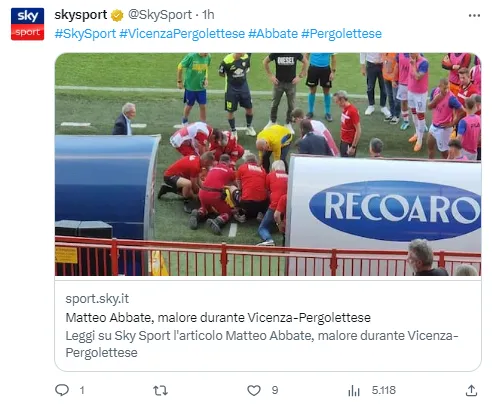Open the three-dot more options menu
The width and height of the screenshot is (496, 407).
474,15
